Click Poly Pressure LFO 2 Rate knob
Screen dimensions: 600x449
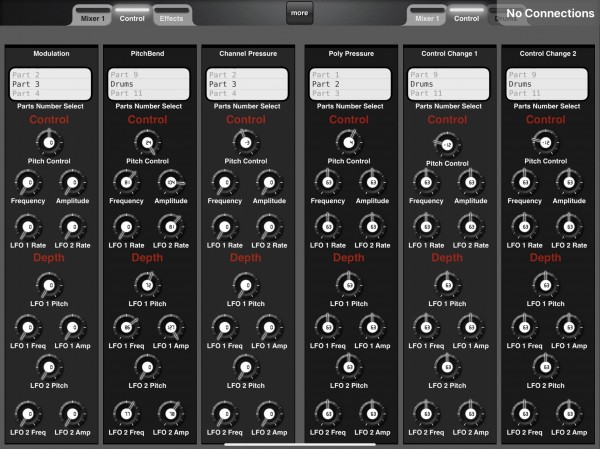tap(372, 227)
